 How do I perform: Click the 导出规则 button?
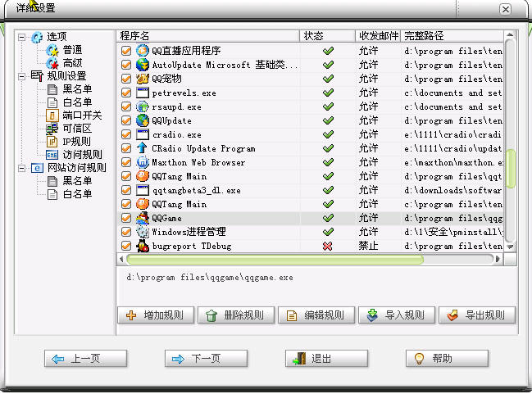[477, 315]
